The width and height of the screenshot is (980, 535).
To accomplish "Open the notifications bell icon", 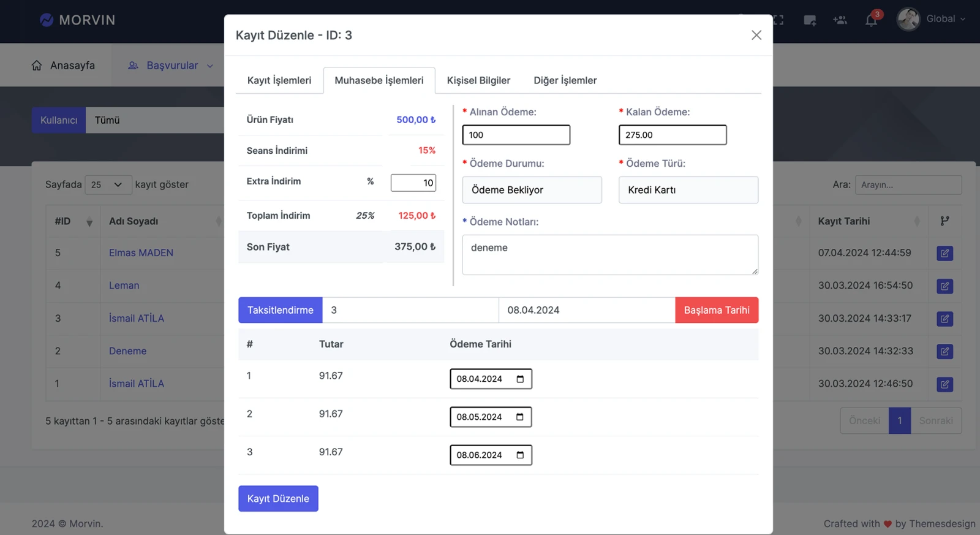I will 871,20.
